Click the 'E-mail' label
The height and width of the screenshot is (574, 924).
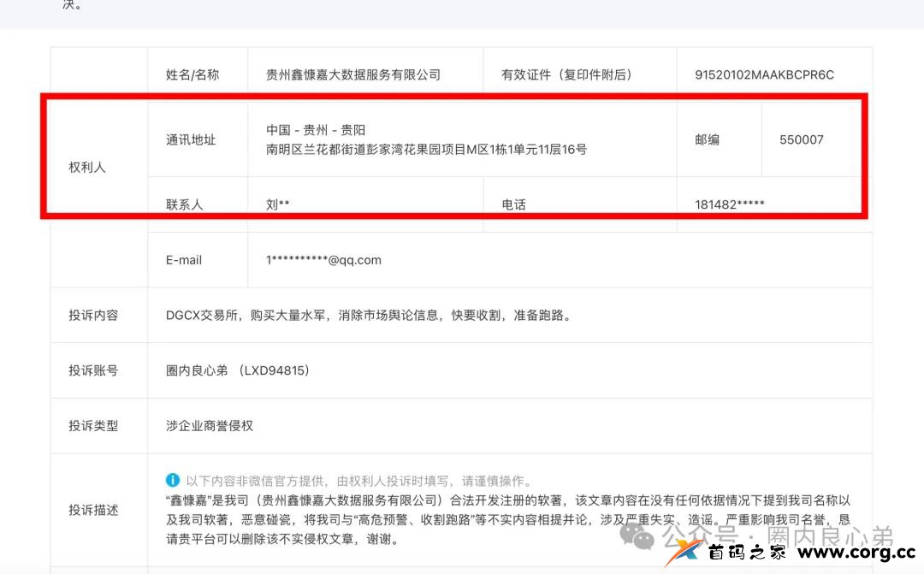tap(184, 260)
